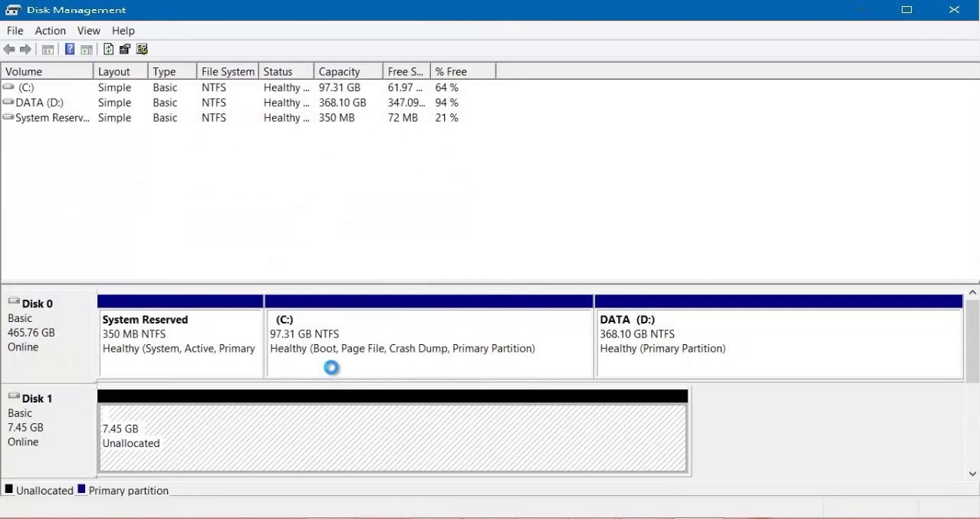Click the disk icon beside Disk 1
The width and height of the screenshot is (980, 519).
pyautogui.click(x=13, y=396)
